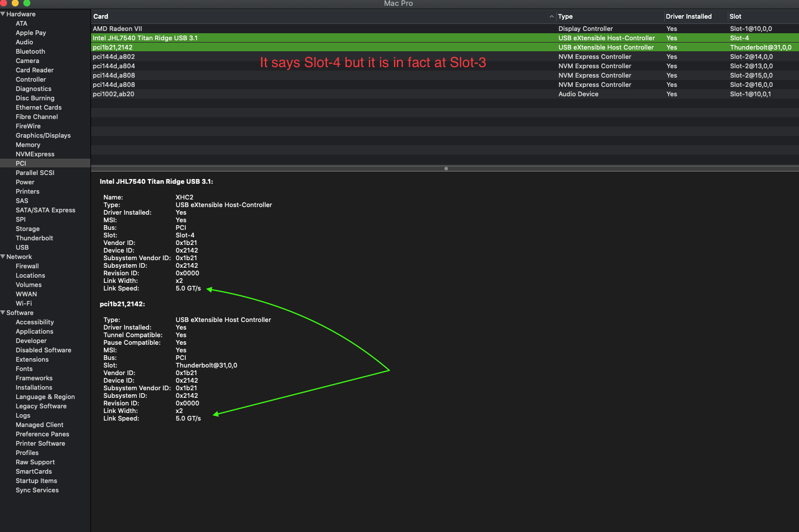Open Bluetooth in the sidebar
The height and width of the screenshot is (532, 799).
pyautogui.click(x=30, y=51)
